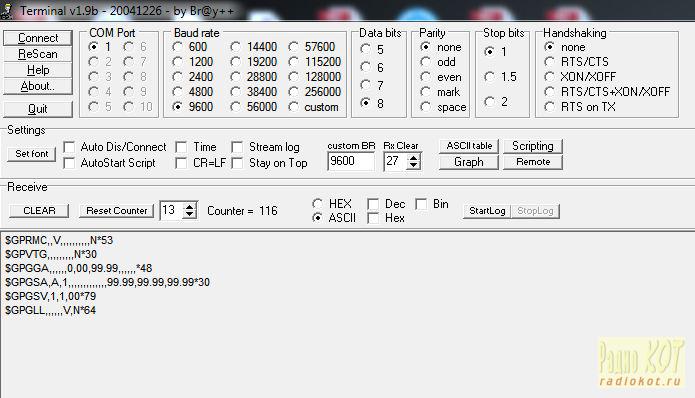Viewport: 695px width, 398px height.
Task: Clear the receive window
Action: [39, 211]
